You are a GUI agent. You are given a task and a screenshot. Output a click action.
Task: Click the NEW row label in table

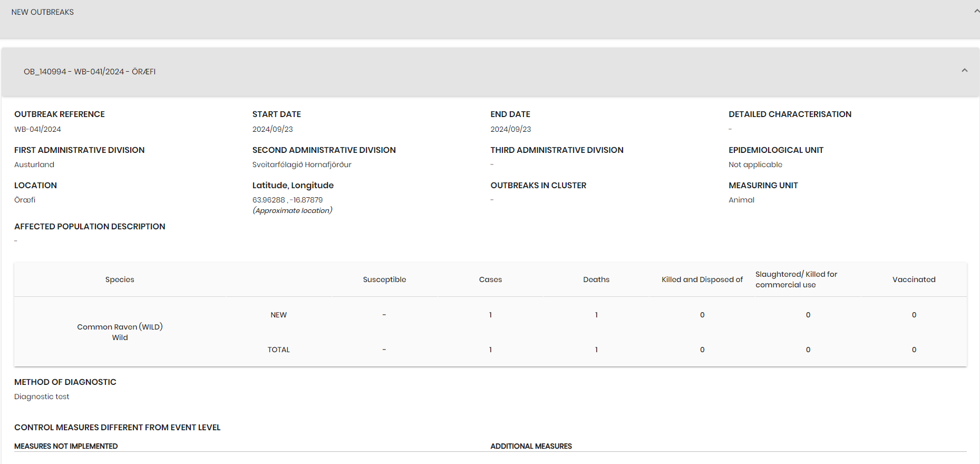tap(278, 315)
